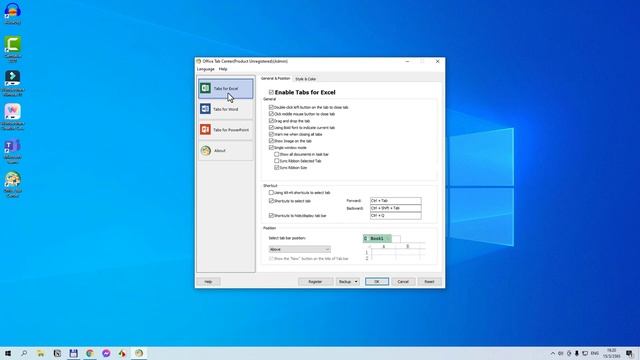Open the Language menu
Image resolution: width=640 pixels, height=360 pixels.
(205, 69)
